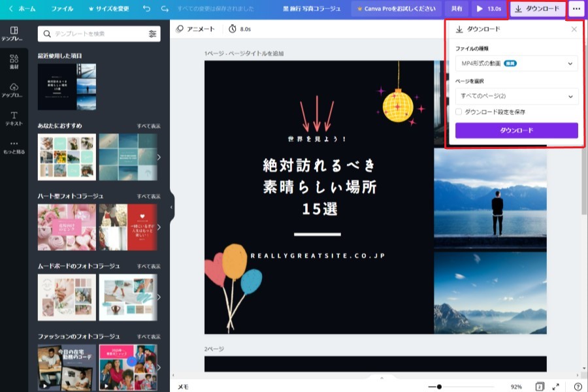588x392 pixels.
Task: Click the 共有 share button
Action: point(456,9)
